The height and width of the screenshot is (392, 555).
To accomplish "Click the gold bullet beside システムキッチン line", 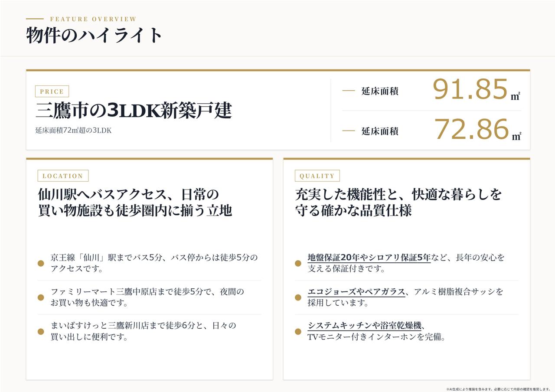I will click(298, 331).
